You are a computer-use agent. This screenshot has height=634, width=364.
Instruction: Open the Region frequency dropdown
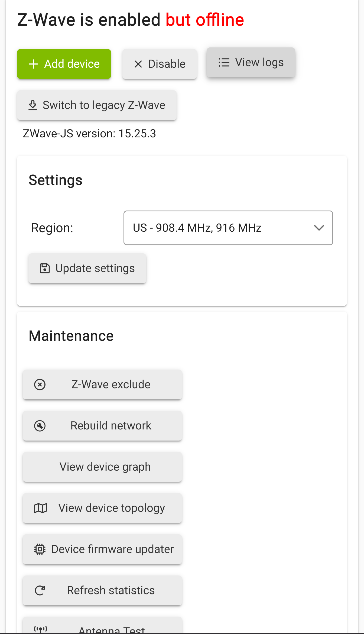[228, 228]
